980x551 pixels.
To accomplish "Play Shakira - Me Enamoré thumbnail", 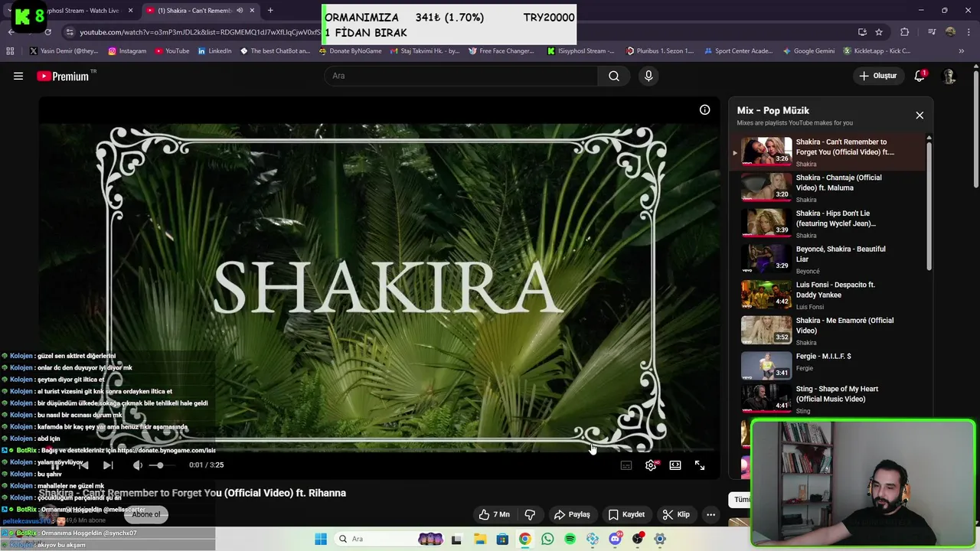I will click(x=766, y=330).
